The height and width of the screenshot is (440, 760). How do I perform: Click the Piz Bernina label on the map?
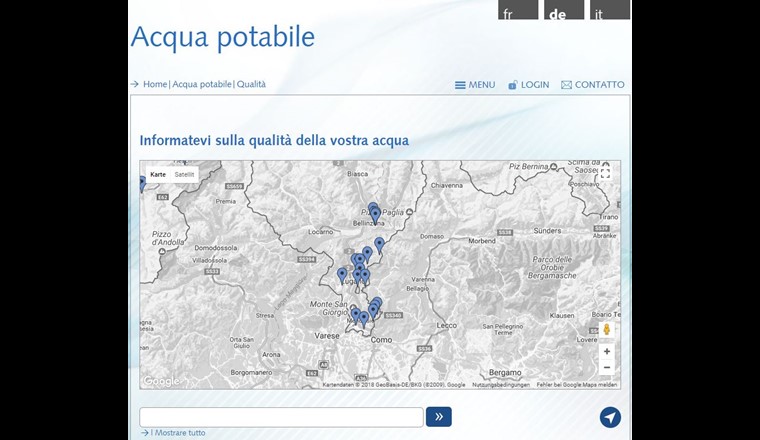click(x=528, y=166)
